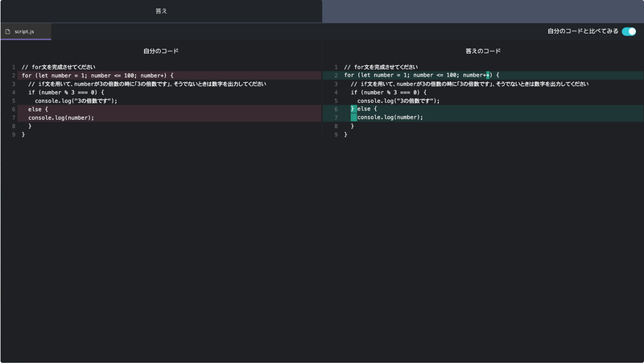Click the 自分のコードと比べてみる label text
The image size is (644, 363).
point(583,31)
